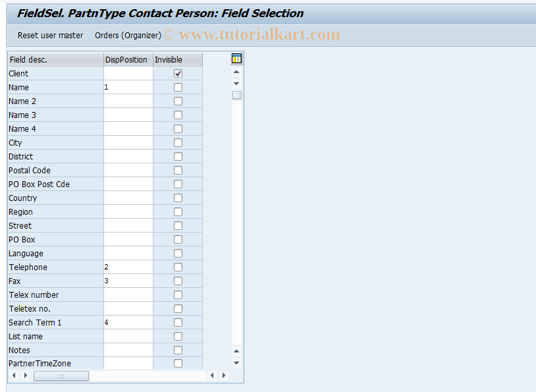
Task: Click Reset user master button
Action: pyautogui.click(x=50, y=35)
